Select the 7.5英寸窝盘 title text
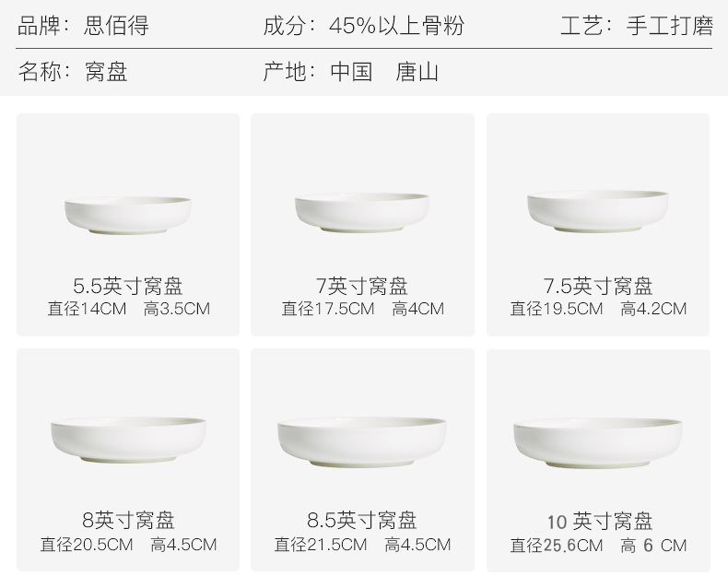The height and width of the screenshot is (588, 728). click(x=598, y=286)
